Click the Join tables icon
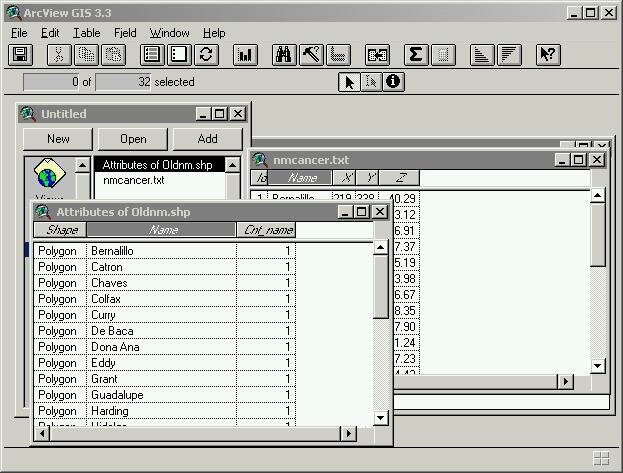623x473 pixels. tap(377, 54)
